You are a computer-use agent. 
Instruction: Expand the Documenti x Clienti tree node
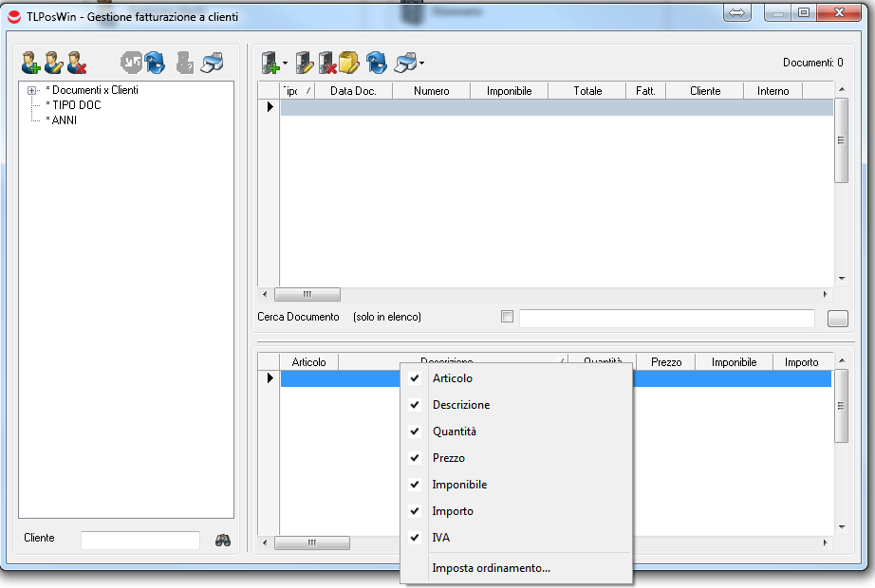(x=32, y=90)
